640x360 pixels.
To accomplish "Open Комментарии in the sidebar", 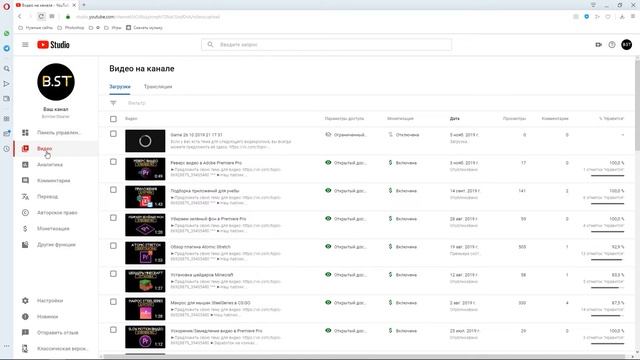I will (56, 180).
